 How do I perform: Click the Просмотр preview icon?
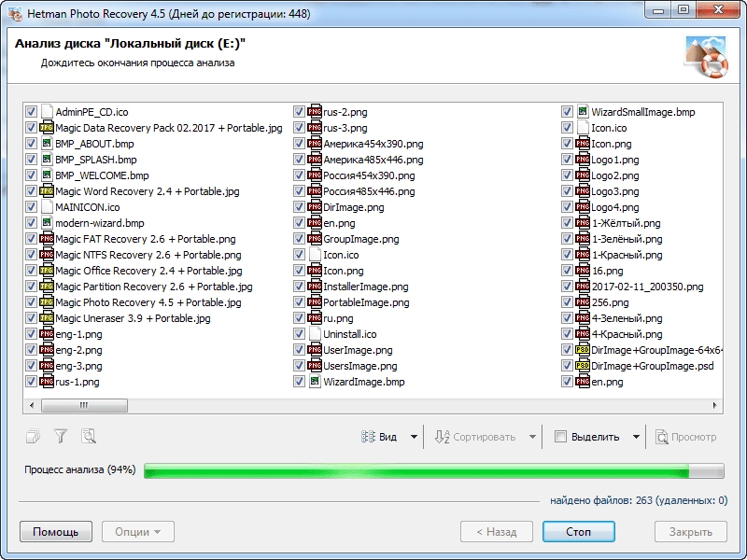coord(661,437)
